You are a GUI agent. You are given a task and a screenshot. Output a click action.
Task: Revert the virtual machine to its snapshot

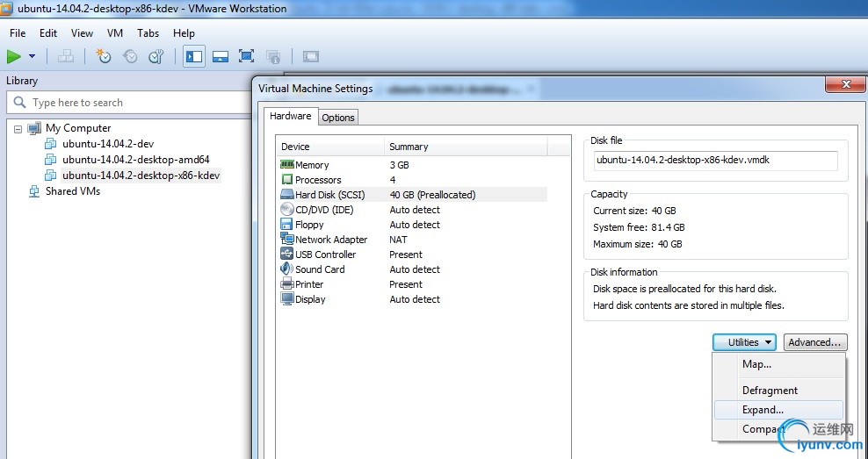130,56
